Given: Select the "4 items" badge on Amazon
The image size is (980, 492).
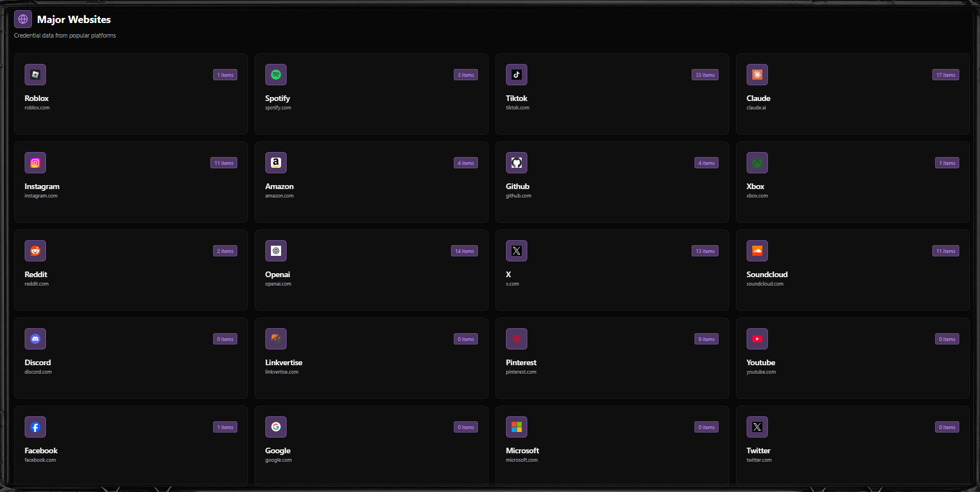Looking at the screenshot, I should coord(466,163).
